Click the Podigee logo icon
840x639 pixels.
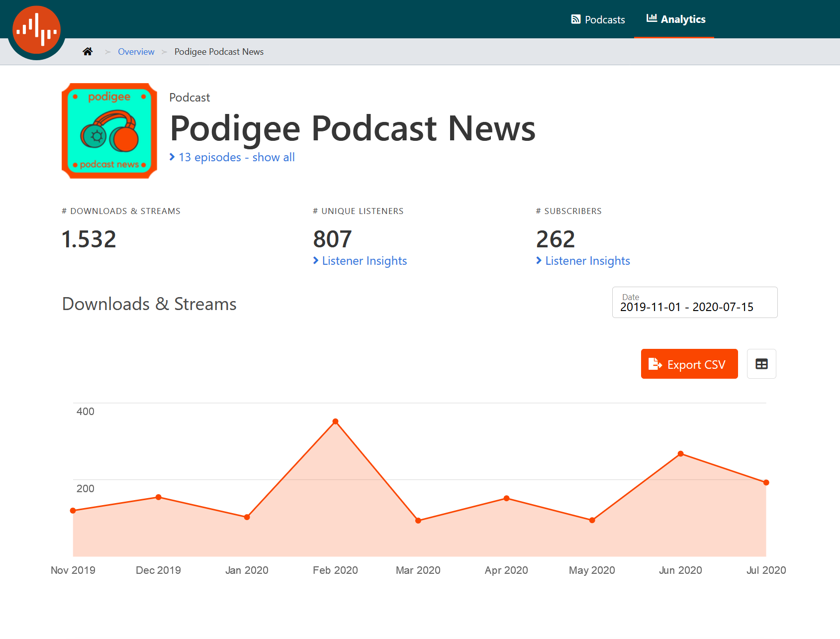36,30
